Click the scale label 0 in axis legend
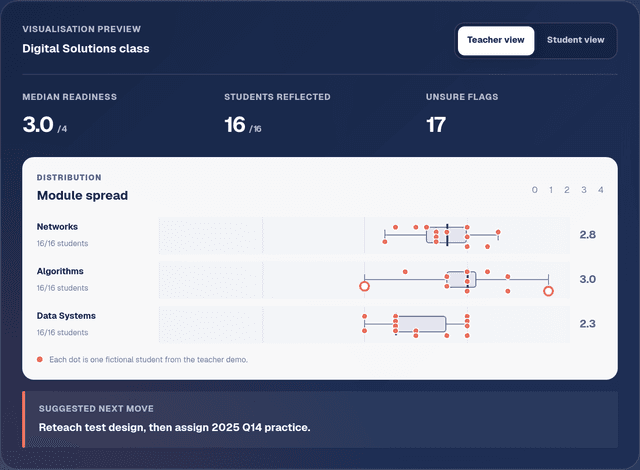The image size is (640, 470). coord(535,190)
